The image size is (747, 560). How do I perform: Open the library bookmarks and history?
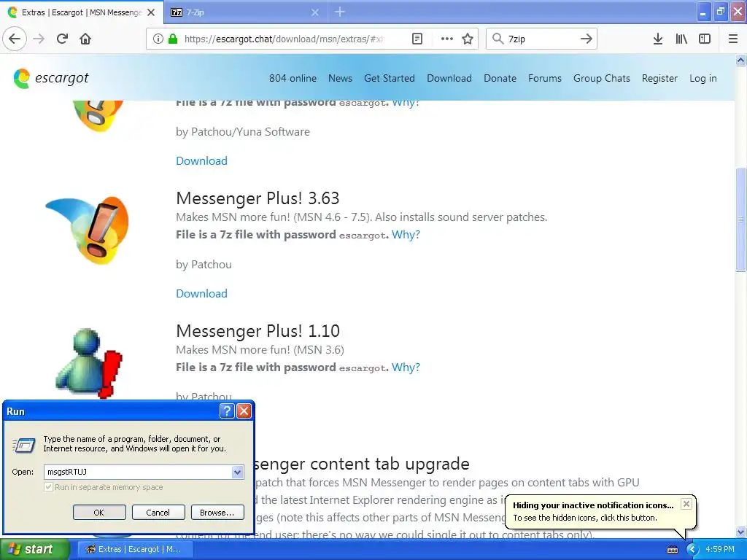click(x=681, y=39)
